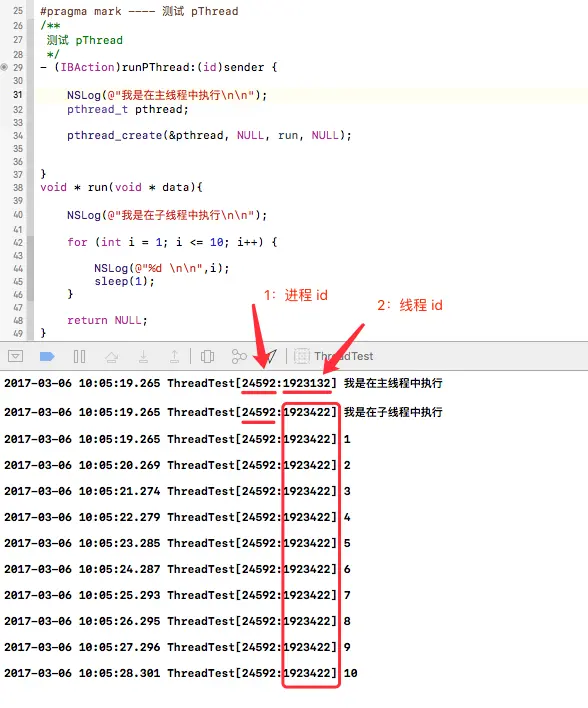The width and height of the screenshot is (588, 708).
Task: Click the Step Over debug icon
Action: pyautogui.click(x=112, y=357)
